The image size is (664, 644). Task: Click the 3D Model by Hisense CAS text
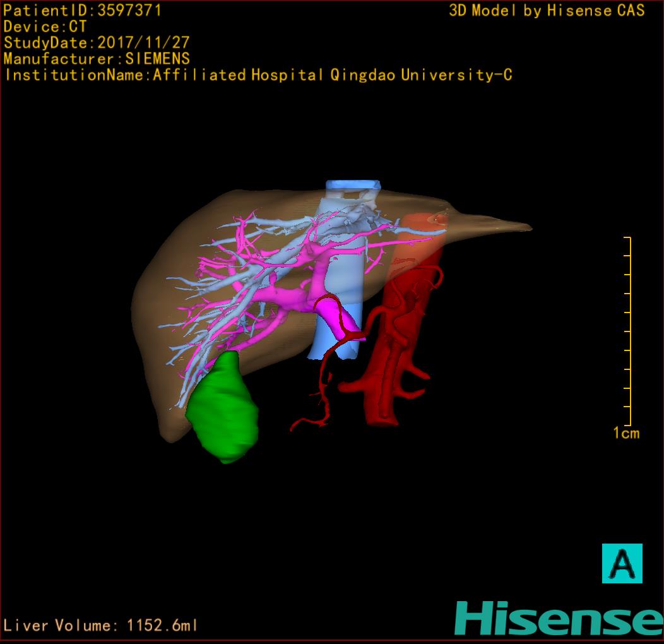[547, 11]
